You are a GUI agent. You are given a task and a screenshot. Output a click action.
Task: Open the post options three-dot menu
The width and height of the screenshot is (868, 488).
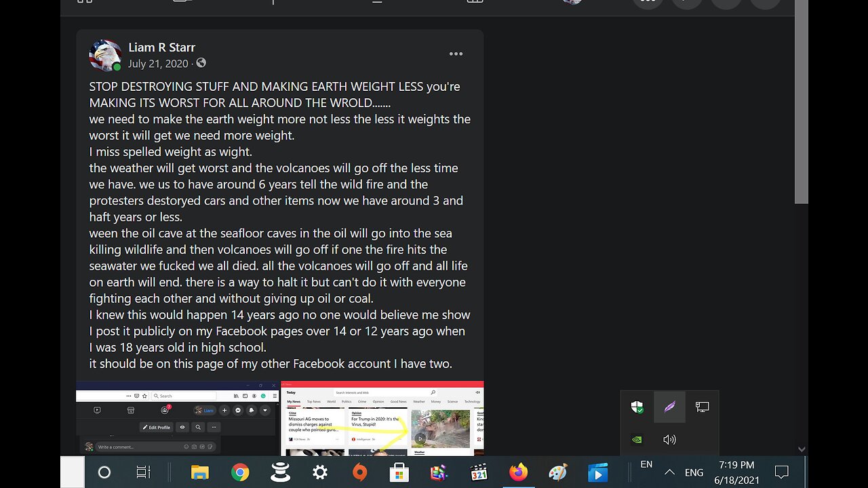456,54
